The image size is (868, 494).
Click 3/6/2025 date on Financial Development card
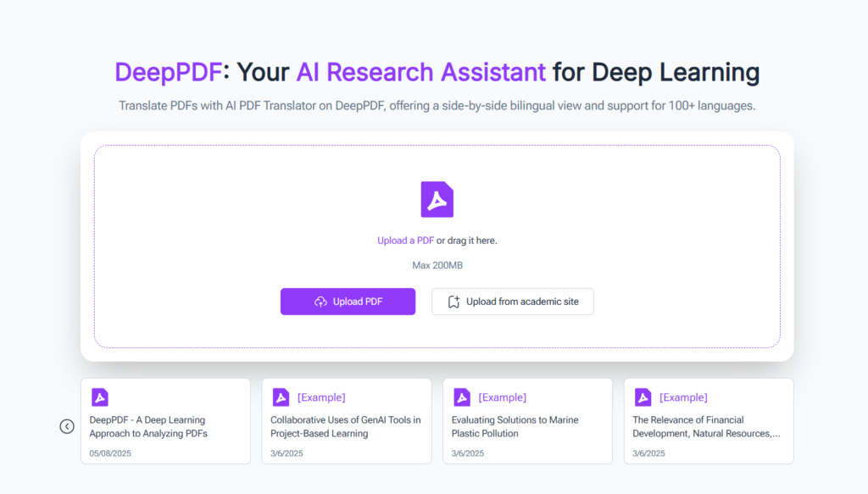(x=648, y=453)
